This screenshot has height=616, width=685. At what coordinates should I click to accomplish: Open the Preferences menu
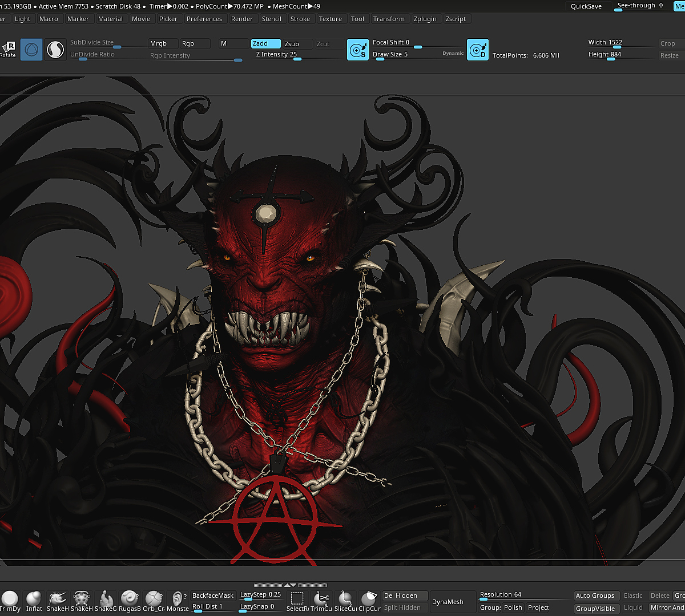(204, 19)
